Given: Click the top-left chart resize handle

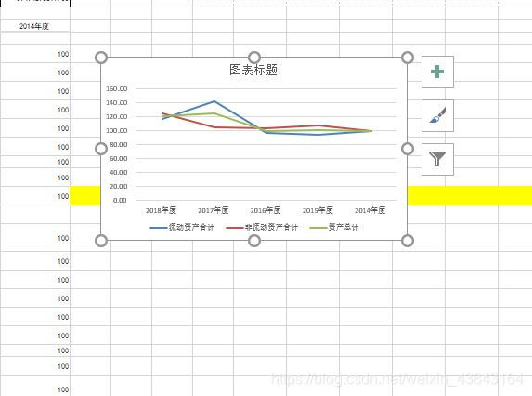Looking at the screenshot, I should click(x=101, y=58).
